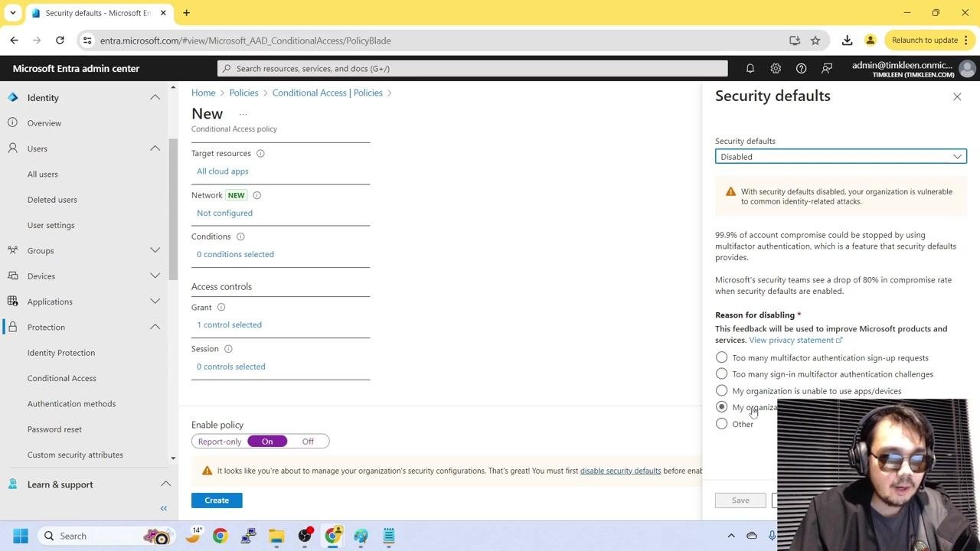Click the ellipsis next to New title
Image resolution: width=980 pixels, height=551 pixels.
[x=243, y=114]
